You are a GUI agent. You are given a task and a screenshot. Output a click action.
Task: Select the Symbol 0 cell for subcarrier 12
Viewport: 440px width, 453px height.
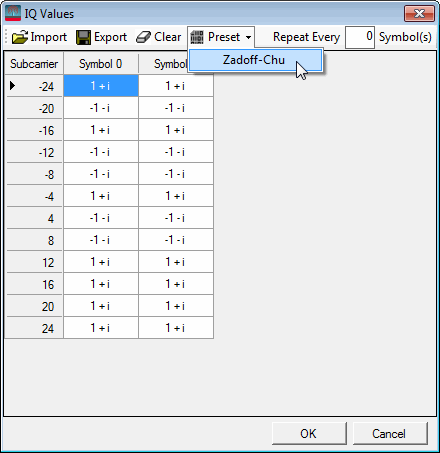coord(101,262)
